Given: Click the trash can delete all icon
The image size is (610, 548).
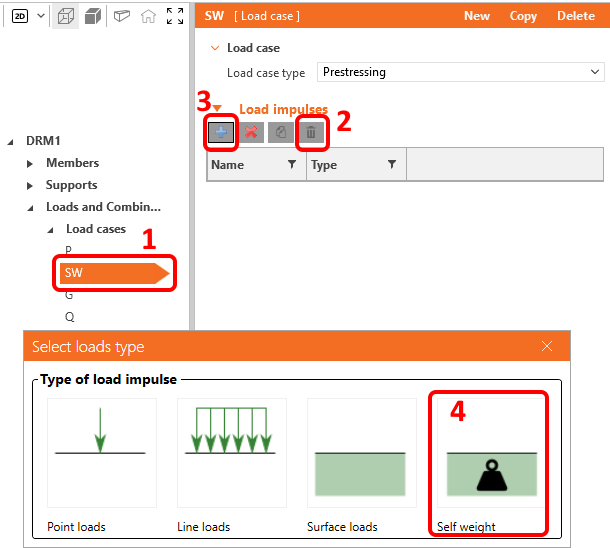Looking at the screenshot, I should click(x=311, y=132).
